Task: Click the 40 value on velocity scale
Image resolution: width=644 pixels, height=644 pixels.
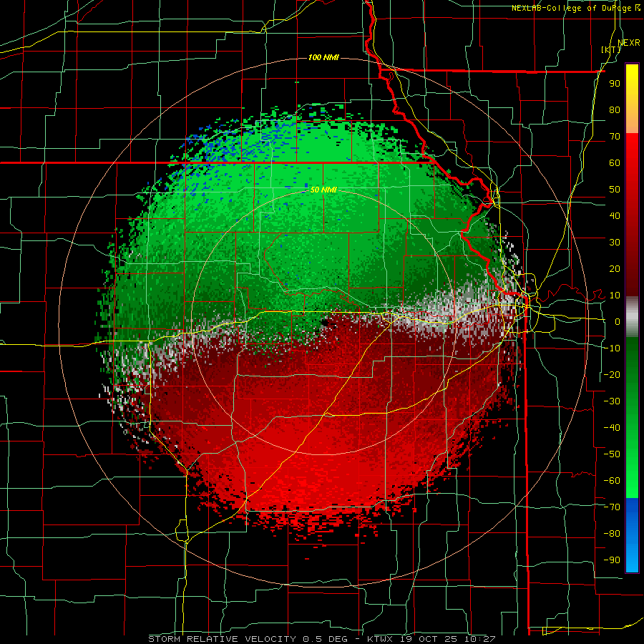Action: (x=615, y=215)
